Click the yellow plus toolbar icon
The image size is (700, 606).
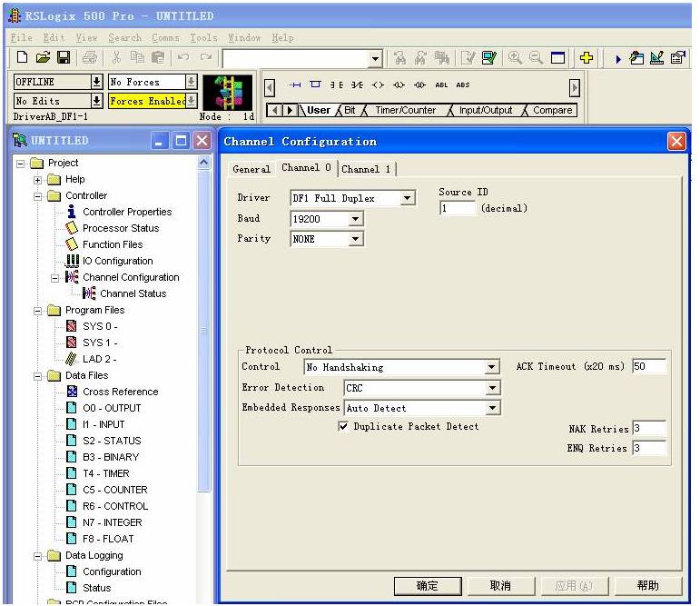pos(587,57)
